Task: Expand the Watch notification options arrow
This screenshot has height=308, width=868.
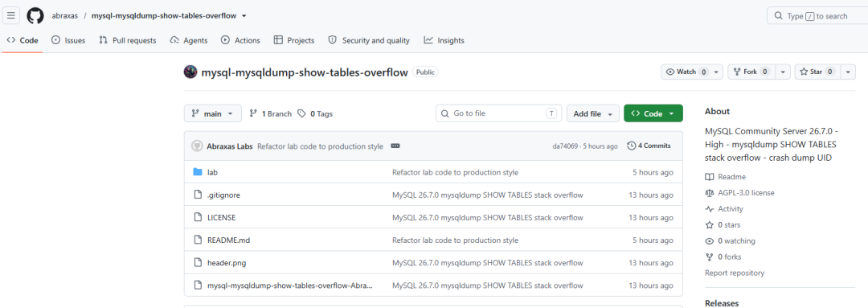Action: [717, 72]
